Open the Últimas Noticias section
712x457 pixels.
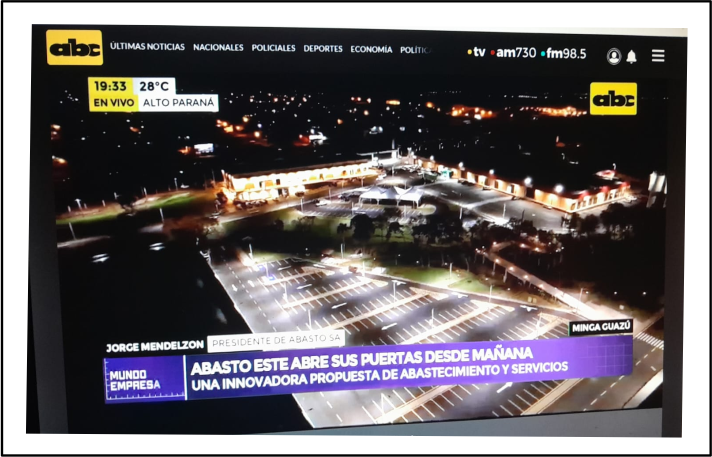coord(147,47)
